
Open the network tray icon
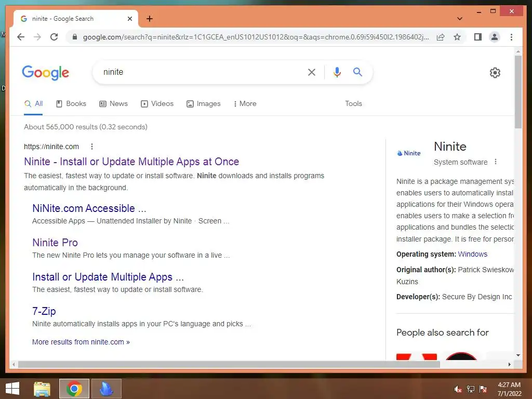[x=471, y=389]
